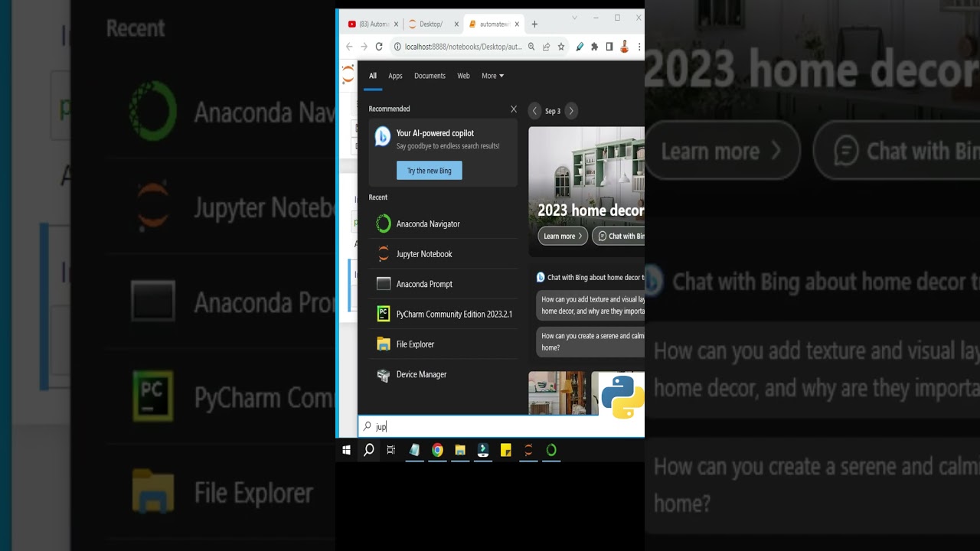This screenshot has height=551, width=980.
Task: Reload the Chrome page
Action: point(379,47)
